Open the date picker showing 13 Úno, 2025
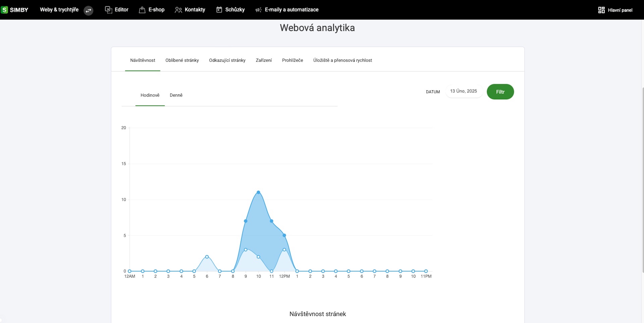 464,91
